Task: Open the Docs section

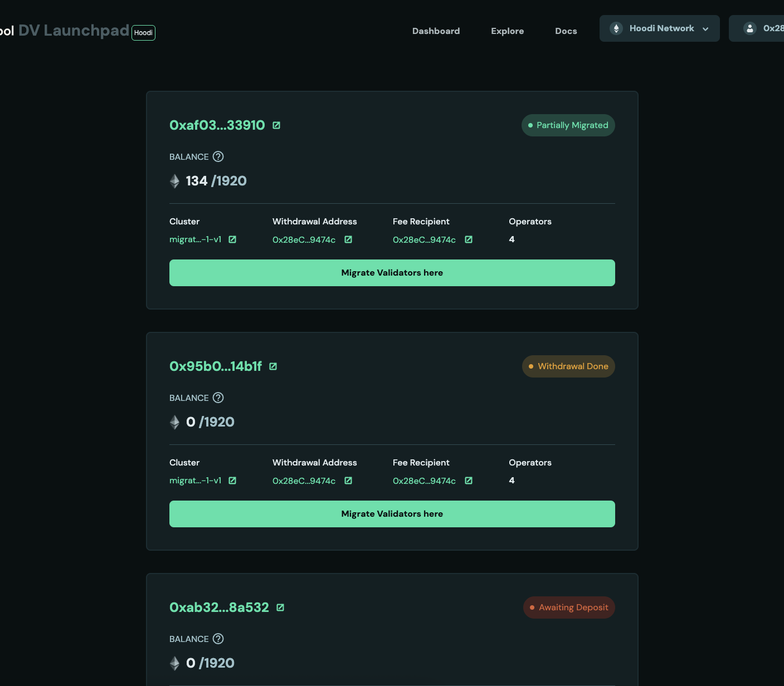Action: pos(566,31)
